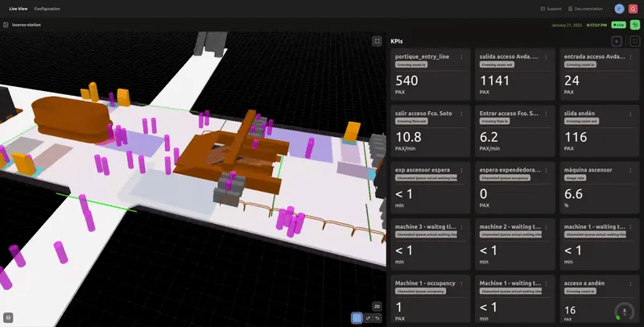Click the 16 value on acceso a andén

point(570,310)
